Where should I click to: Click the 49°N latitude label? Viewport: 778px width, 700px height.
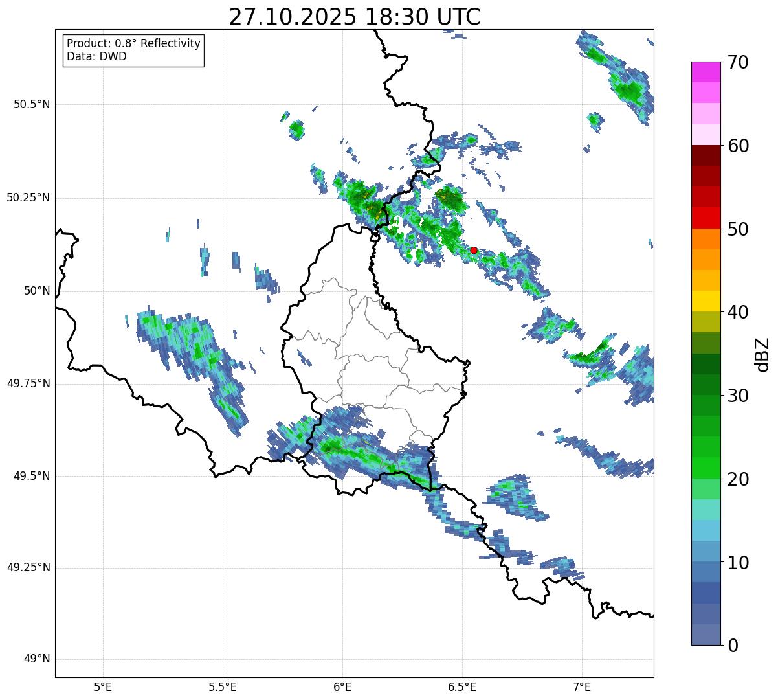(36, 659)
